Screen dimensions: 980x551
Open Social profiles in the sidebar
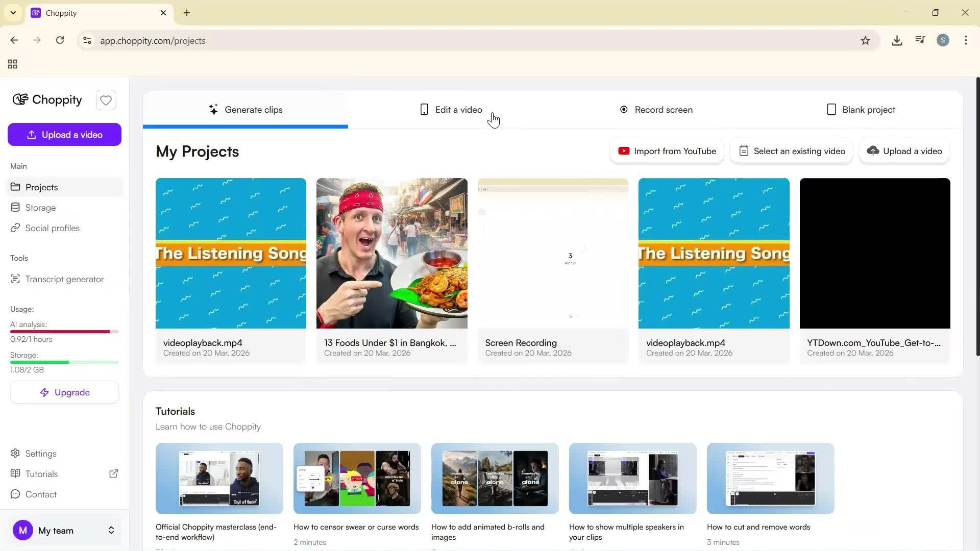(x=52, y=228)
